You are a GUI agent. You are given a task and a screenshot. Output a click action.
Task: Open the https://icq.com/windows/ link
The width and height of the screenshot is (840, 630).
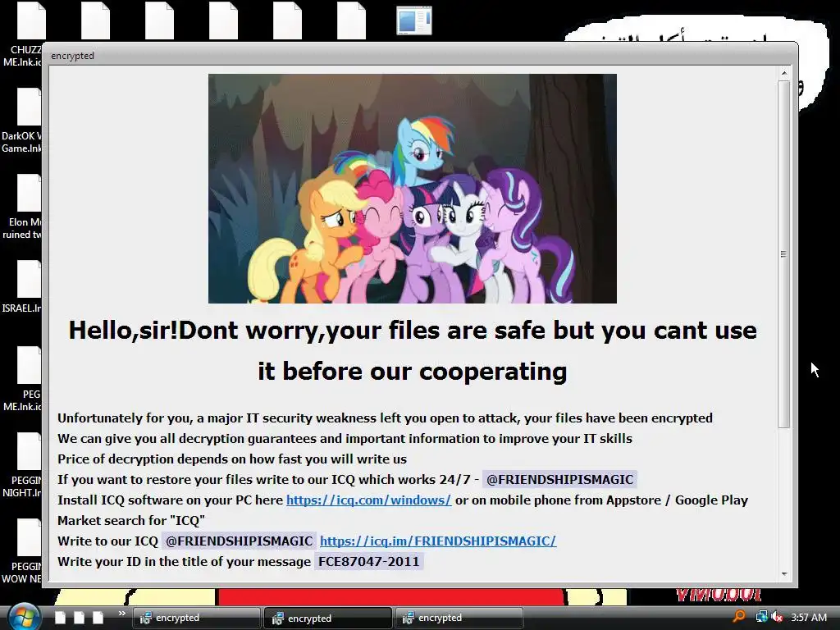pos(368,500)
